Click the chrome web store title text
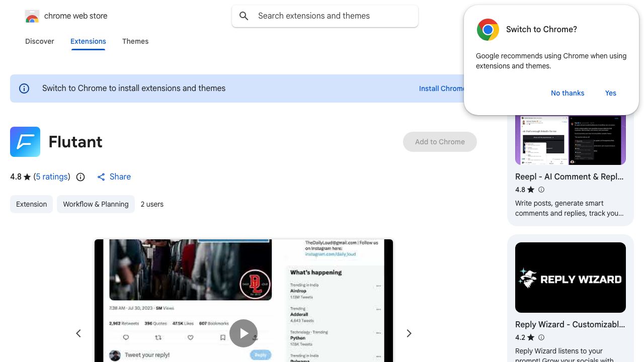The width and height of the screenshot is (644, 362). [76, 16]
